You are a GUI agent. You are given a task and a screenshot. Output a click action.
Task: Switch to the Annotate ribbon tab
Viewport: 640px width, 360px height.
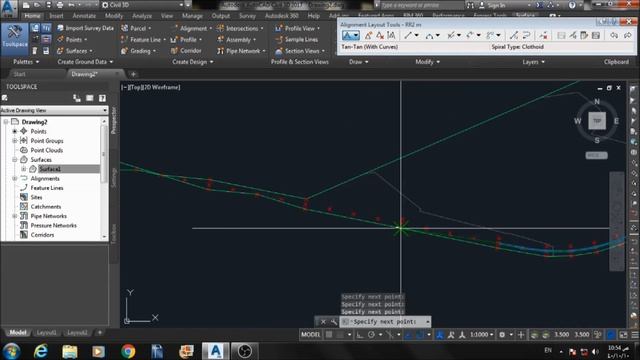pyautogui.click(x=84, y=16)
